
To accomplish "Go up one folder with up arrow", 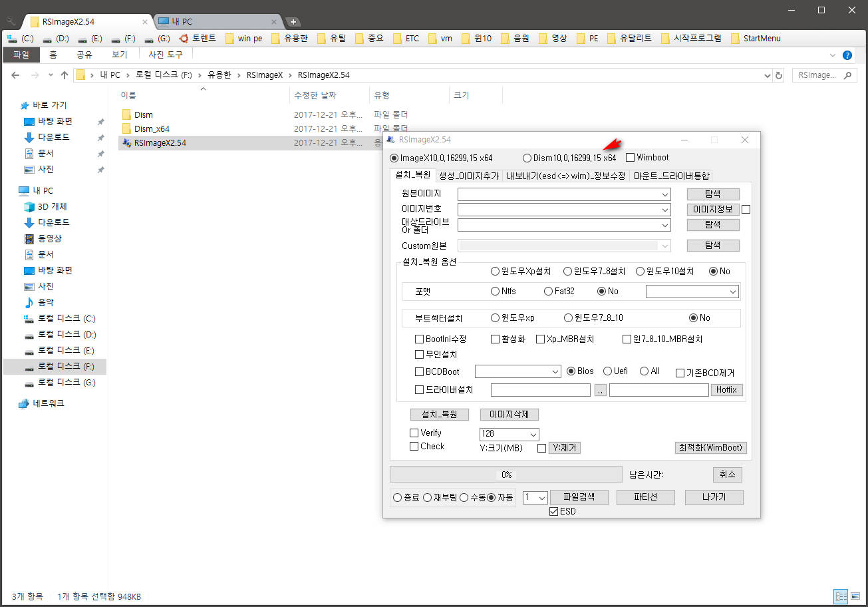I will pyautogui.click(x=64, y=75).
